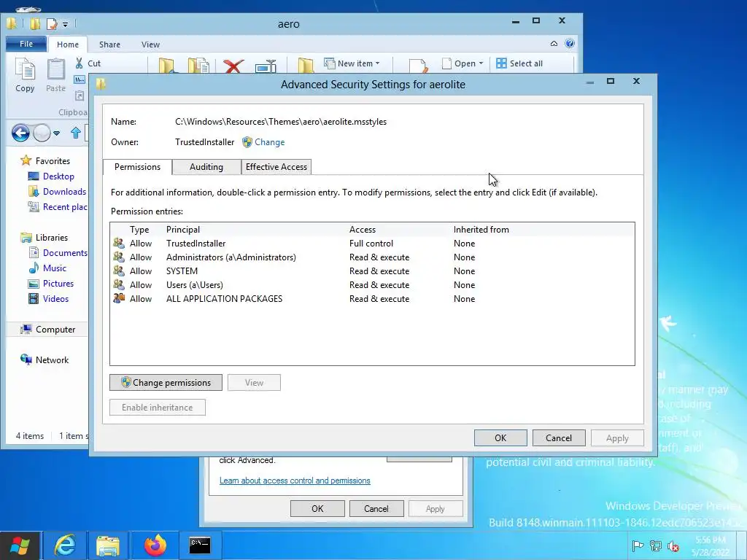
Task: Collapse the Explorer ribbon chevron
Action: point(554,43)
